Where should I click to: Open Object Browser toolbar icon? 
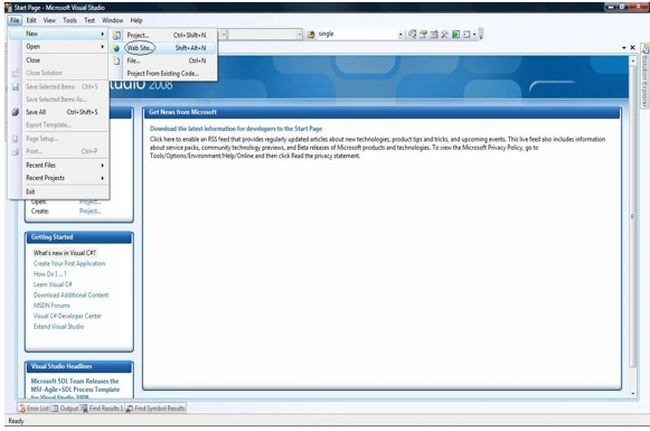pos(434,34)
